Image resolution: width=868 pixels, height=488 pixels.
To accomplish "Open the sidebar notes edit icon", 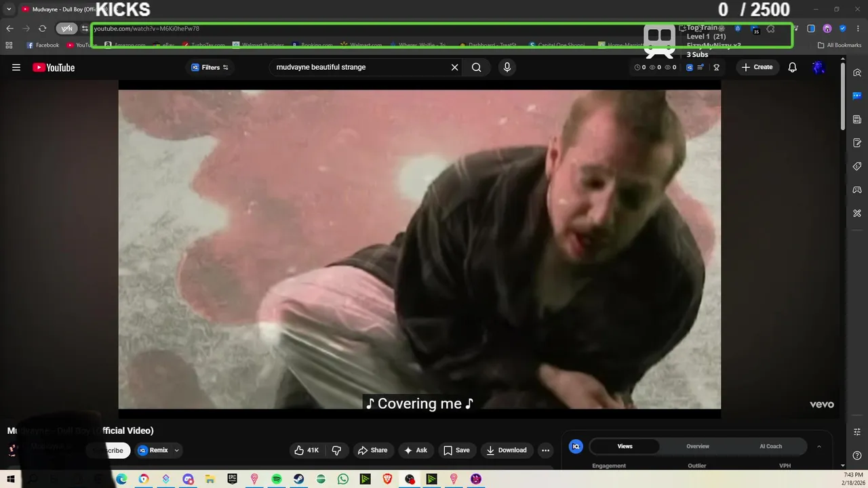I will tap(857, 143).
